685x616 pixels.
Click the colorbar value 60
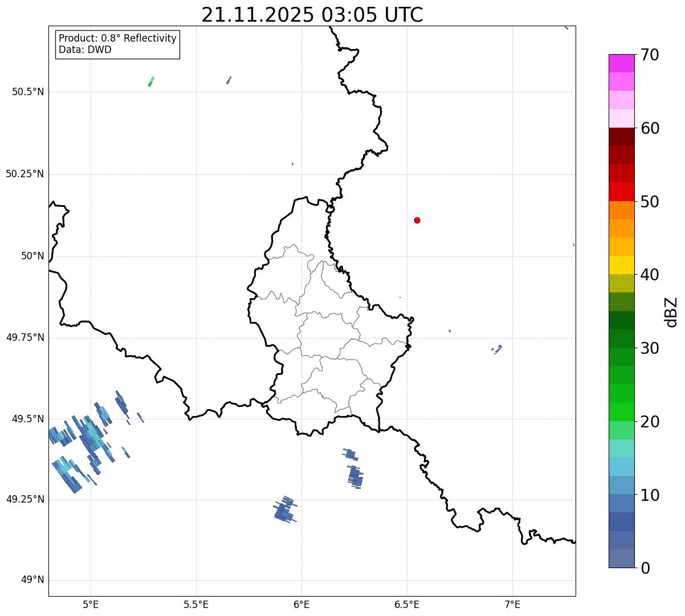point(650,128)
